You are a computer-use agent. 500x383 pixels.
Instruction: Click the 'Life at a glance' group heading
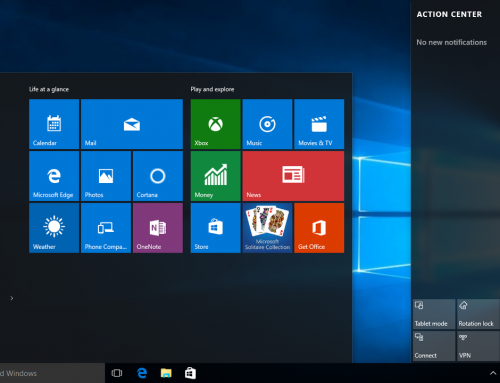[x=49, y=89]
